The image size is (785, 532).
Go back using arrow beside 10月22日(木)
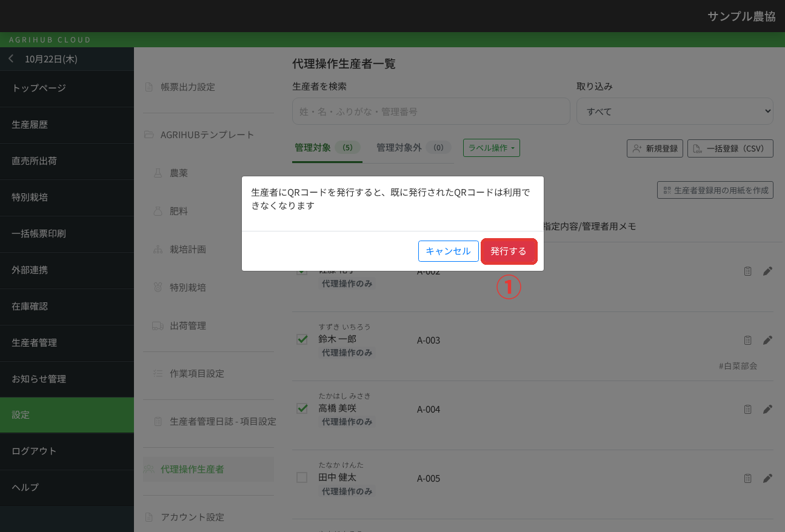click(x=11, y=59)
